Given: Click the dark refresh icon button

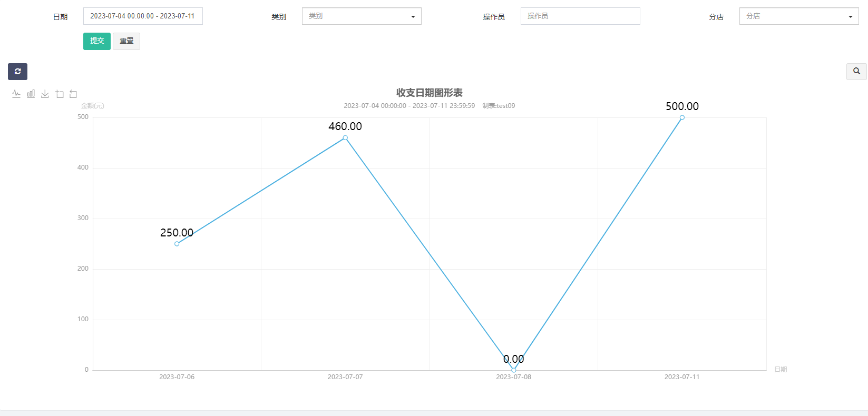Looking at the screenshot, I should (17, 72).
